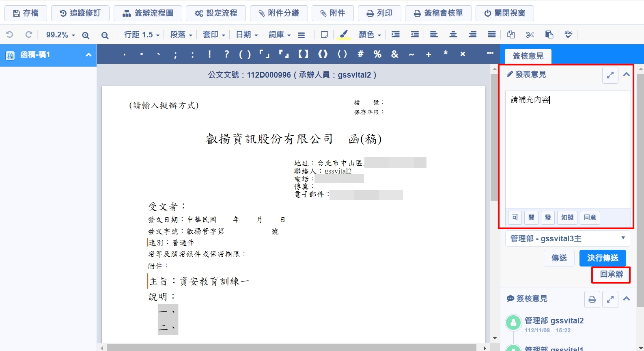Image resolution: width=644 pixels, height=351 pixels.
Task: Toggle right text alignment
Action: (472, 35)
